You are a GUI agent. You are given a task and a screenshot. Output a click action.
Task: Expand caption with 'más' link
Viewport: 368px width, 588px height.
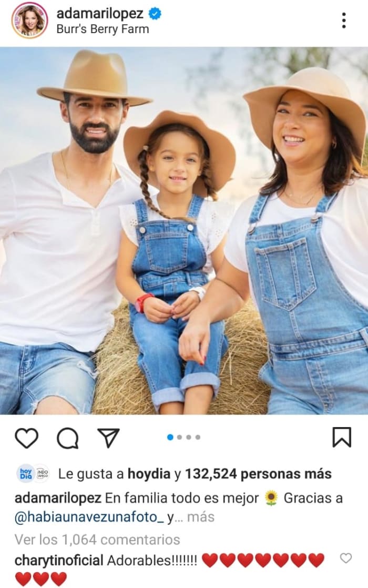[201, 517]
